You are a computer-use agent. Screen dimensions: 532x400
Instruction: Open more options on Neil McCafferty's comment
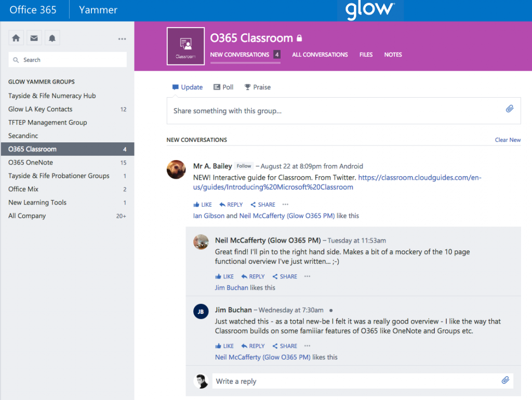pos(308,276)
